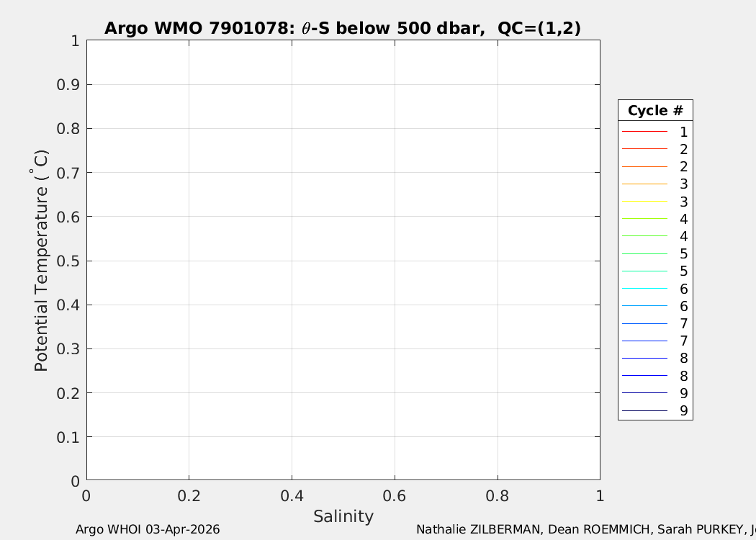
Task: Click the plot title 'Argo WHOI 7901078'
Action: point(343,29)
